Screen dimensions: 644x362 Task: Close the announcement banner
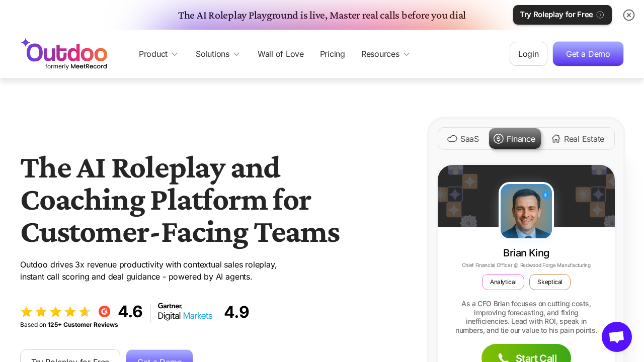tap(628, 15)
